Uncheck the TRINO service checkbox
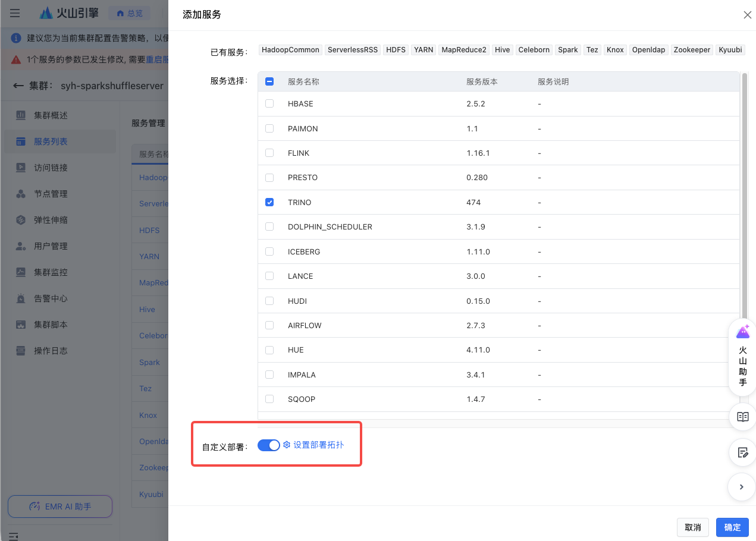The height and width of the screenshot is (541, 756). click(x=269, y=202)
